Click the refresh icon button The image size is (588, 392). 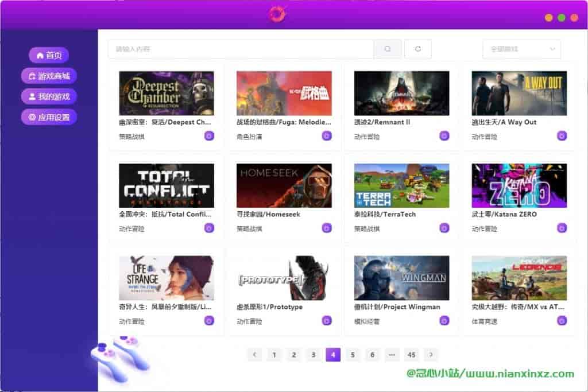pyautogui.click(x=418, y=49)
